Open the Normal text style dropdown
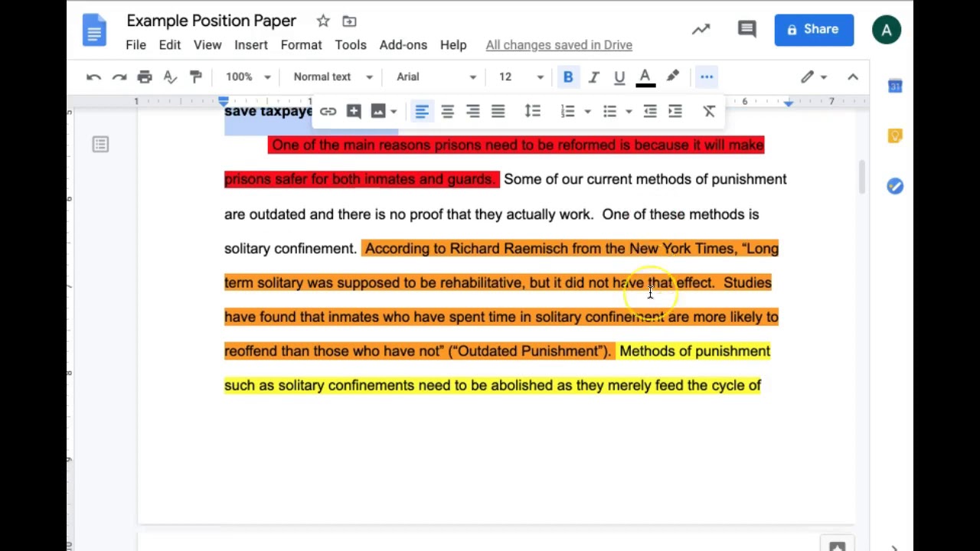 click(x=333, y=77)
